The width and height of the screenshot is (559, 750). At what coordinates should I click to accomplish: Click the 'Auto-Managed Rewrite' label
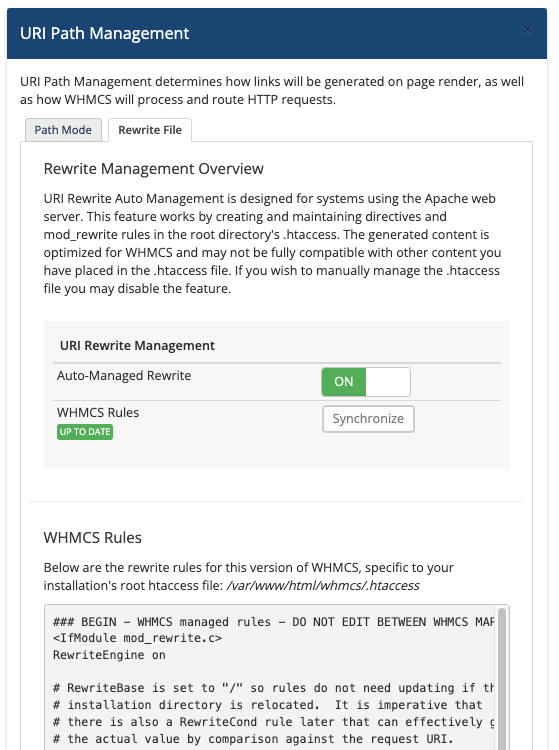tap(124, 375)
